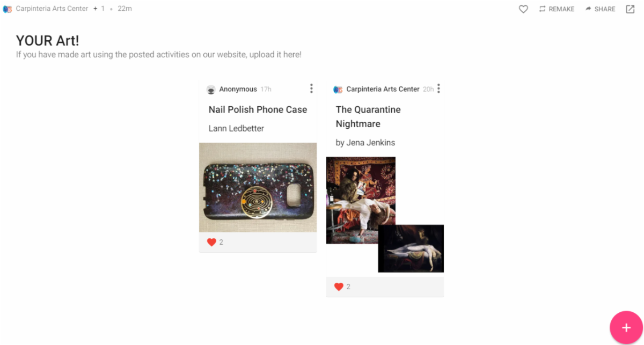Toggle the heart like on The Quarantine Nightmare
The height and width of the screenshot is (345, 644).
click(x=339, y=287)
